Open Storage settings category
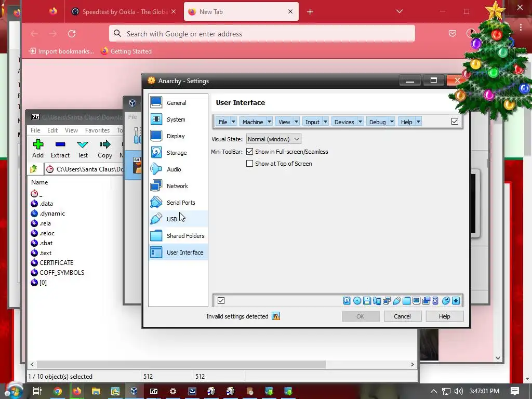This screenshot has height=399, width=532. point(178,153)
